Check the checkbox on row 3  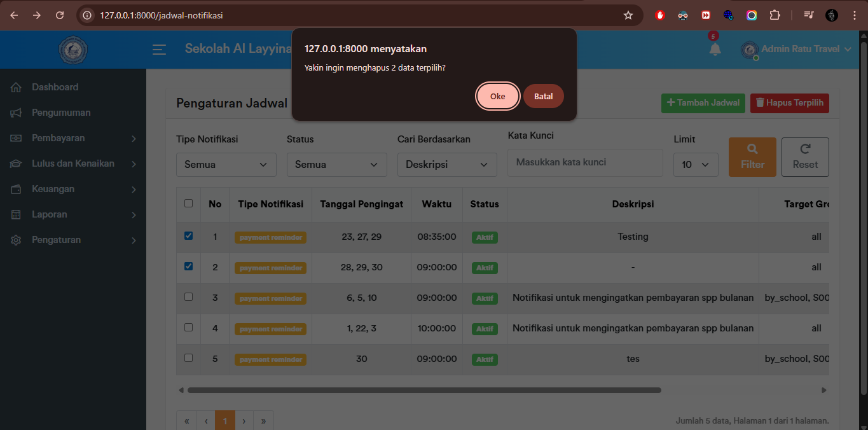(x=188, y=296)
